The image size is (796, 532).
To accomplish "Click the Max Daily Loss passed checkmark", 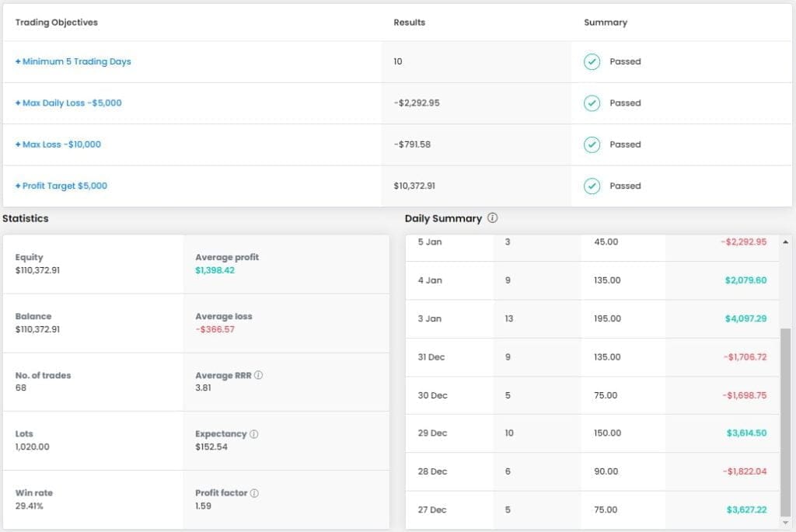I will (x=592, y=103).
